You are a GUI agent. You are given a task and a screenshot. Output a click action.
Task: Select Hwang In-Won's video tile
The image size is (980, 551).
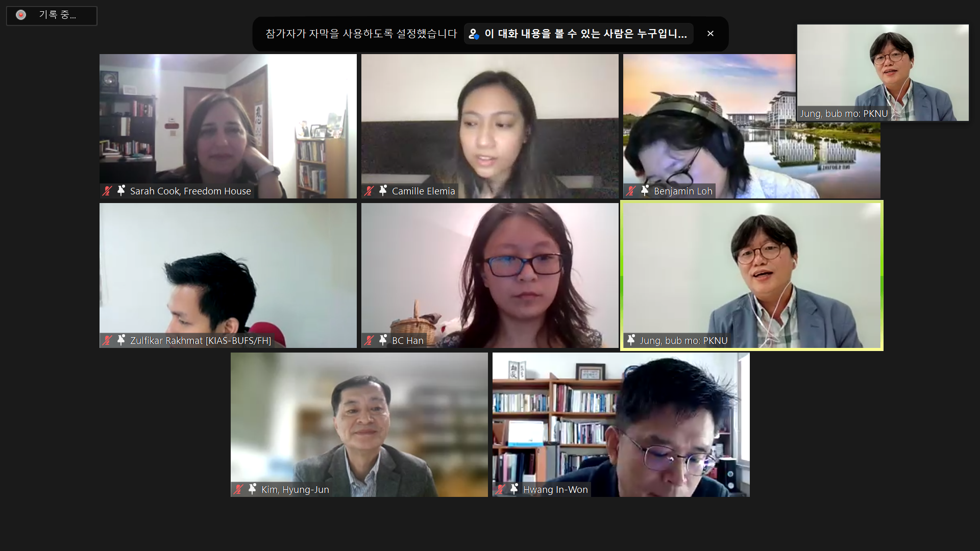621,424
